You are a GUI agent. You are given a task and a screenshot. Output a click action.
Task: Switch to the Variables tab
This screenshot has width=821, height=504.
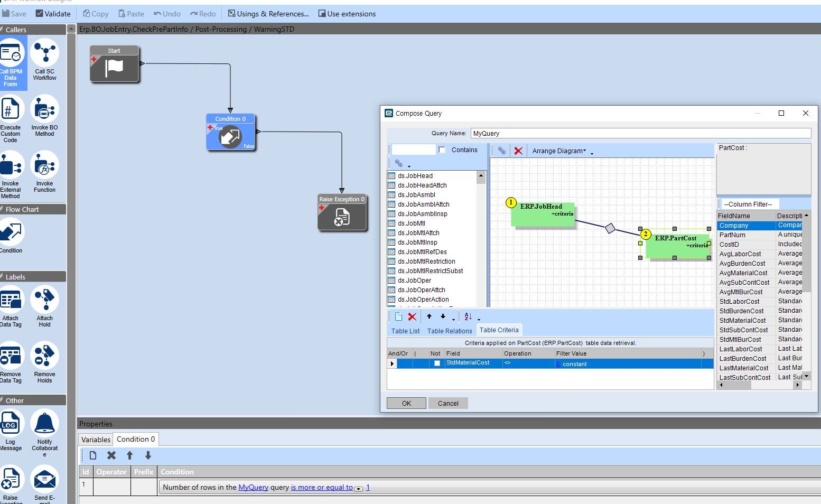click(96, 440)
